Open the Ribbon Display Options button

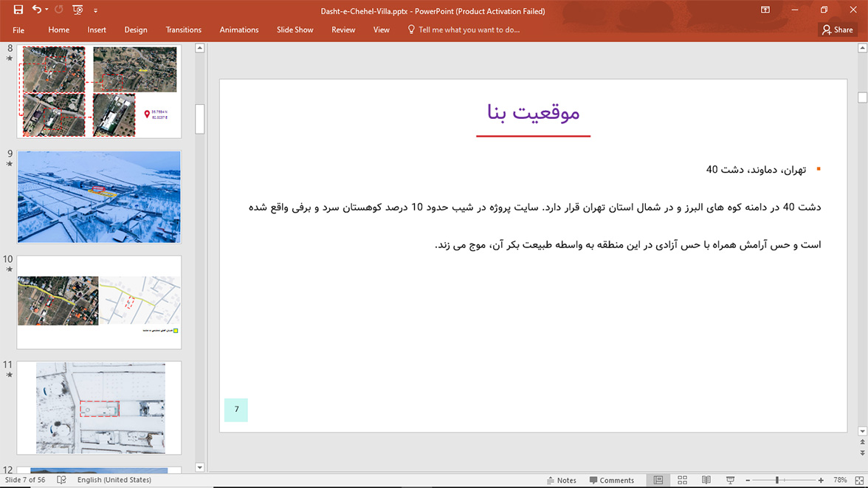[x=765, y=10]
